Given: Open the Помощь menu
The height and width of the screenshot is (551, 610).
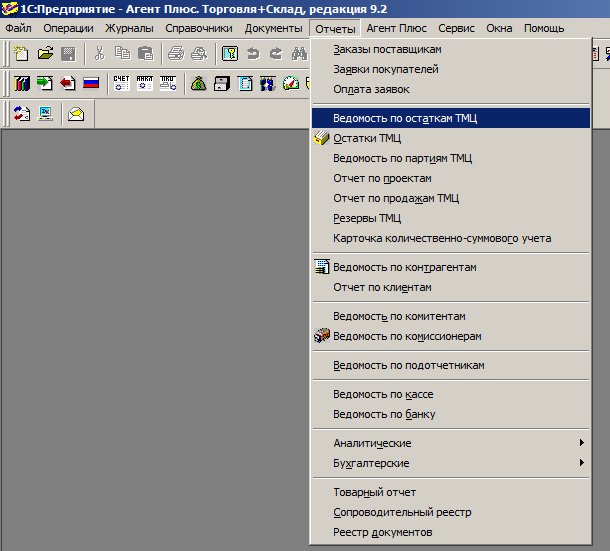Looking at the screenshot, I should click(x=544, y=28).
